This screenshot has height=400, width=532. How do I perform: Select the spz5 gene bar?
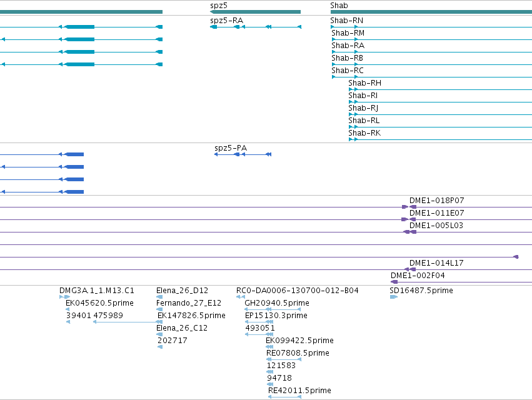pos(256,12)
